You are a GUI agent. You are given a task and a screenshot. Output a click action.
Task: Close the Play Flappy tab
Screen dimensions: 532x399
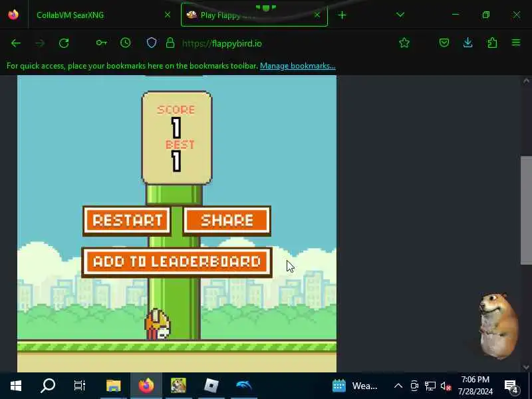coord(317,15)
